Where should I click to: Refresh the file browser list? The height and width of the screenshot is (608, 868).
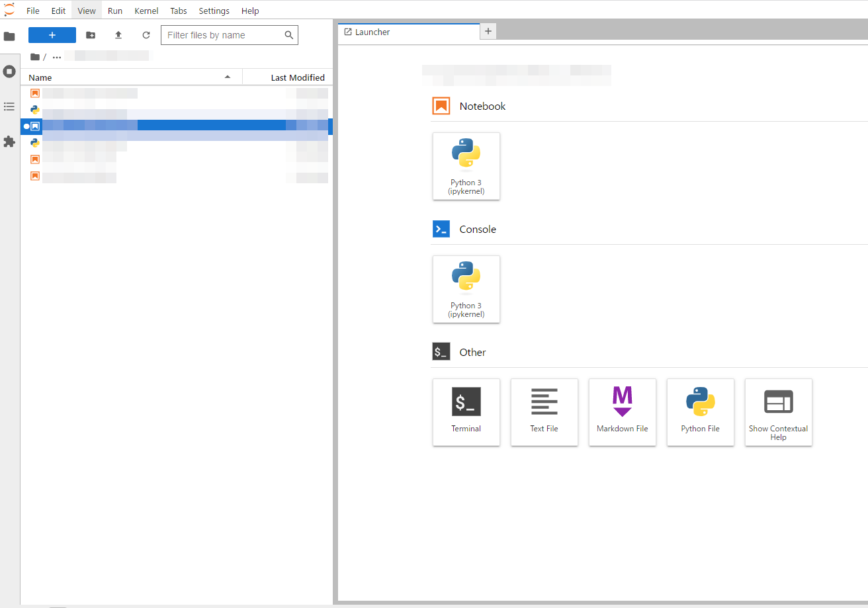tap(146, 35)
